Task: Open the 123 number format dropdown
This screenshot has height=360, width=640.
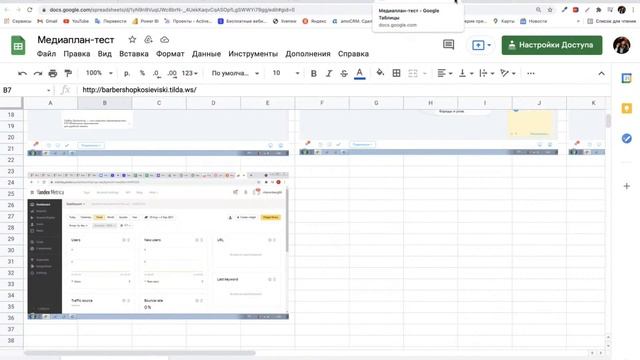Action: [189, 73]
